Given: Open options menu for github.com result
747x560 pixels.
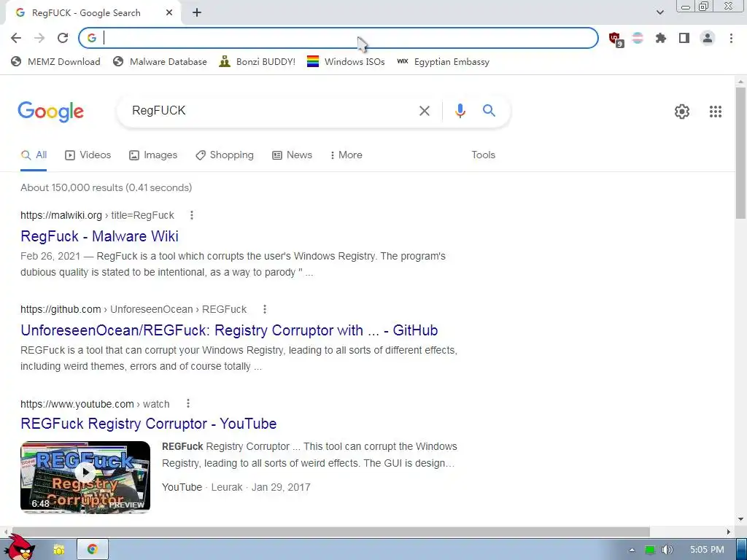Looking at the screenshot, I should (264, 309).
